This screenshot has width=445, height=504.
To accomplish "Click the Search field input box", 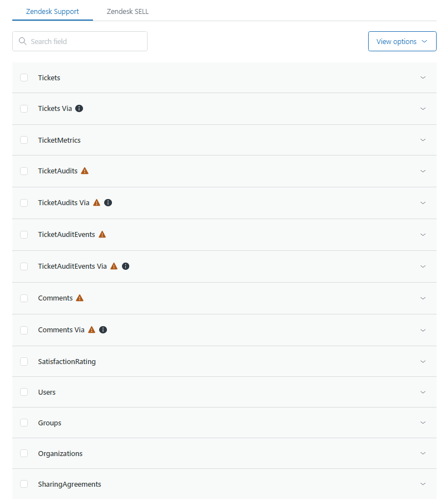I will tap(84, 41).
